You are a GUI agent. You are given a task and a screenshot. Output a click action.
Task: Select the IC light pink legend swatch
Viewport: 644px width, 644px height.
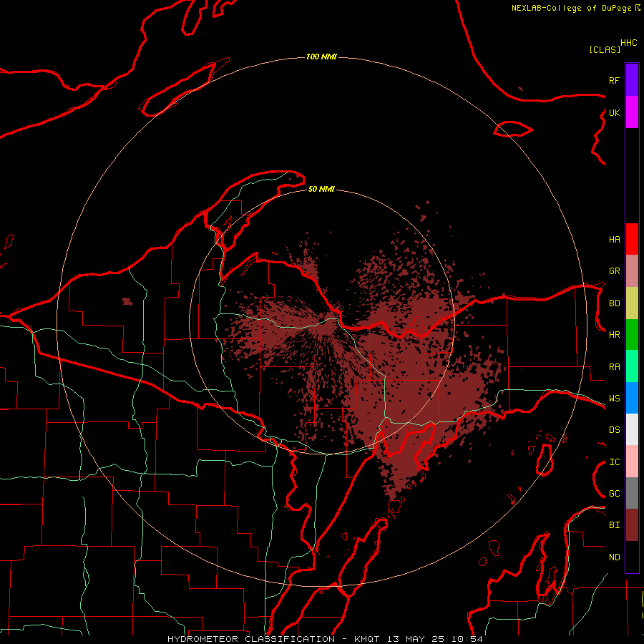[x=632, y=462]
